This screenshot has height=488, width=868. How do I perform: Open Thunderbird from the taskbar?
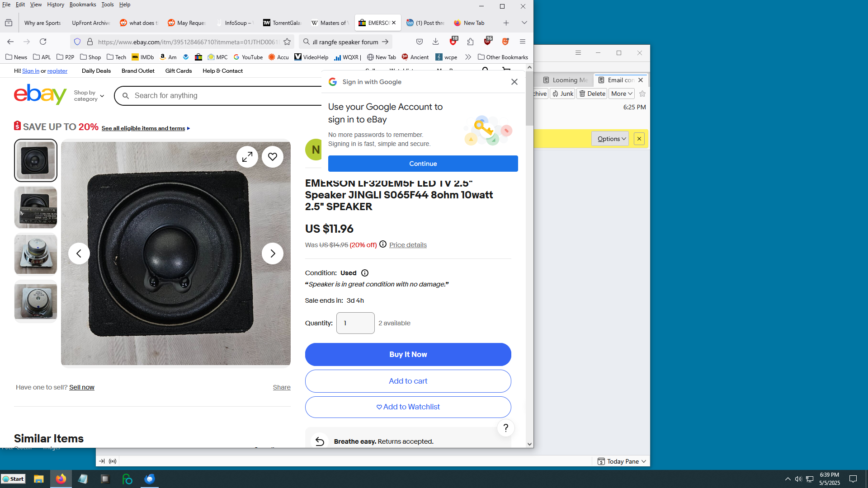[x=150, y=479]
